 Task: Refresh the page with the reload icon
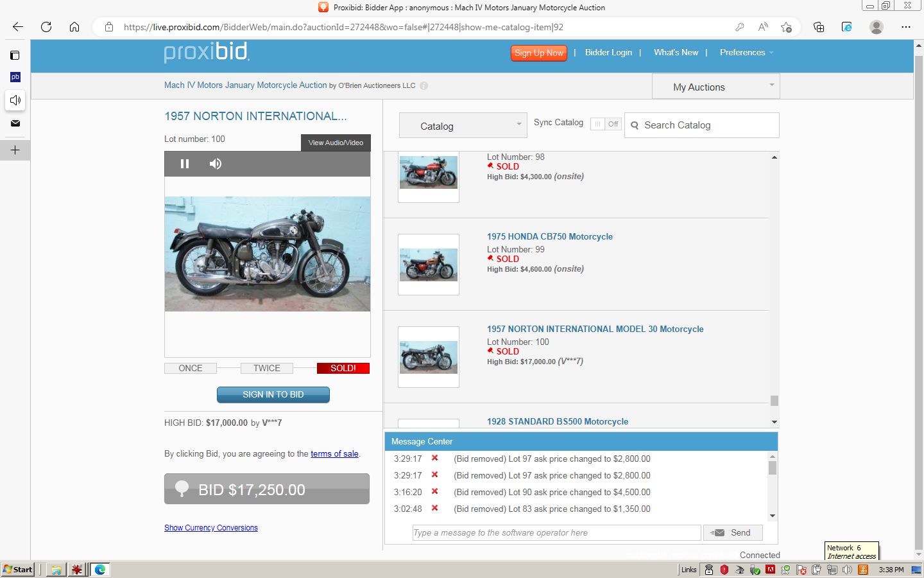[x=46, y=27]
